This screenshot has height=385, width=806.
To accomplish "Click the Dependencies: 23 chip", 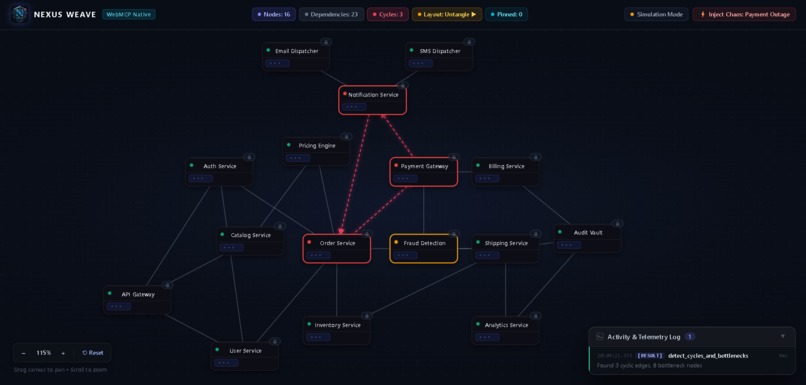I will [331, 14].
